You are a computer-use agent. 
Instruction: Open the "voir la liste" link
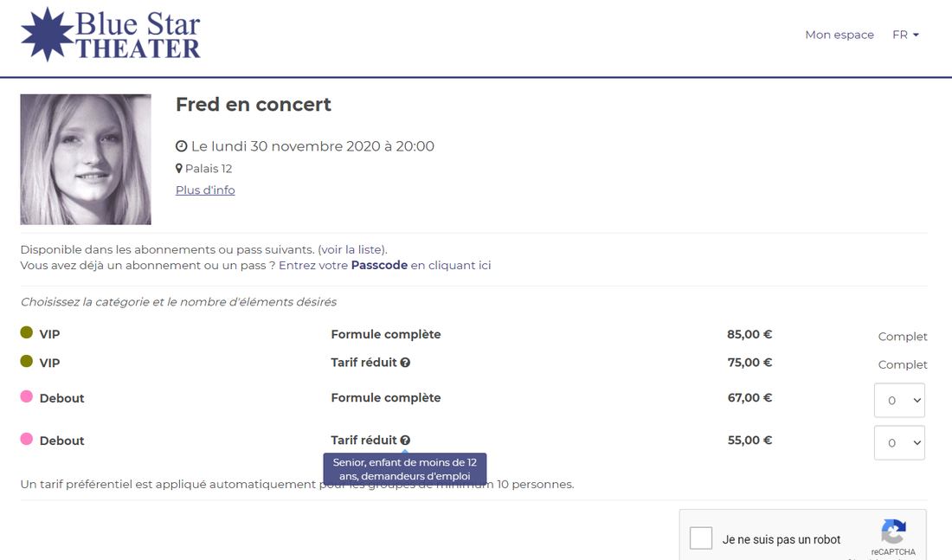click(352, 250)
